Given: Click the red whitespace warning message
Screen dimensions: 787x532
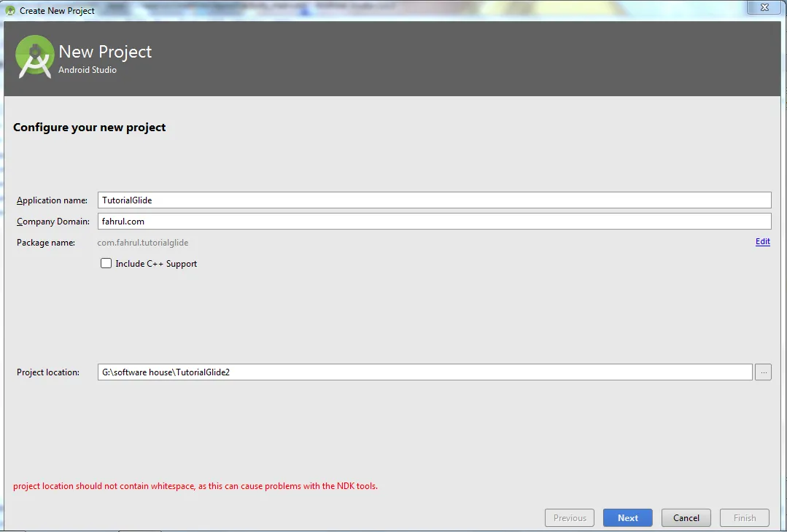Looking at the screenshot, I should (195, 486).
